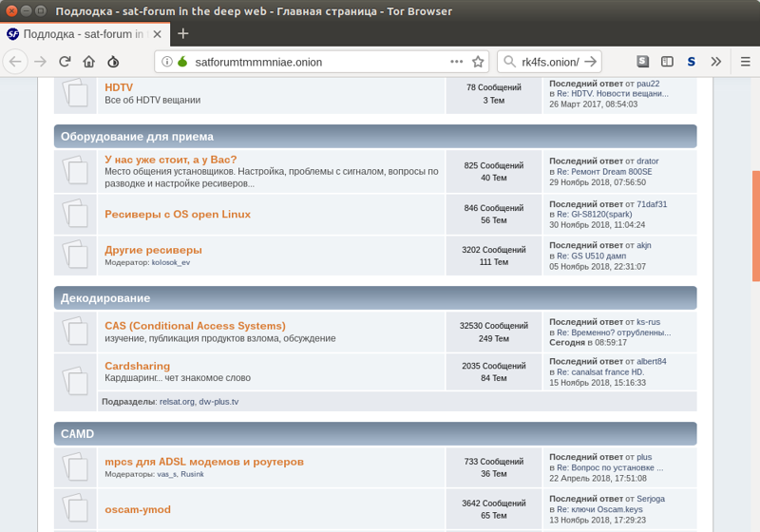Click the search go arrow
This screenshot has width=760, height=532.
click(590, 62)
